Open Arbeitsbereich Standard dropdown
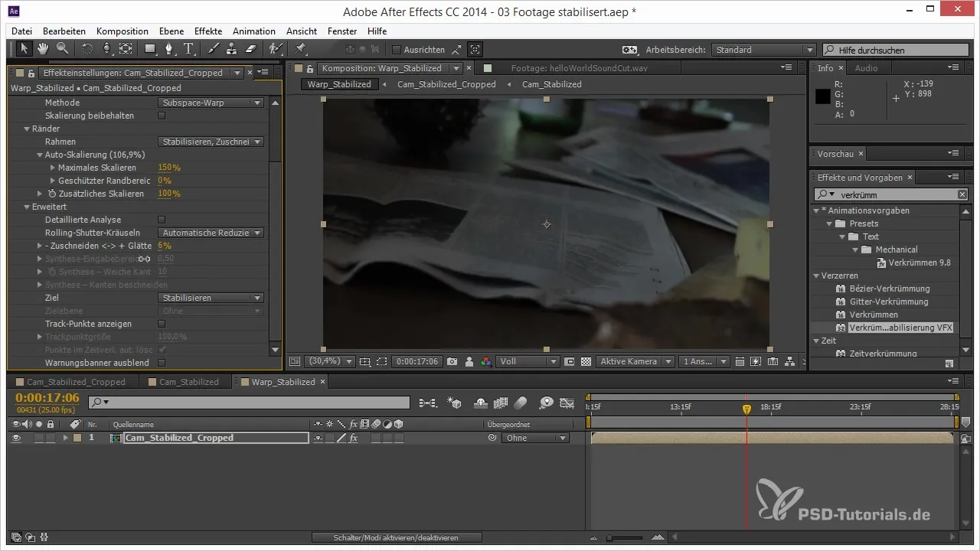The width and height of the screenshot is (980, 551). click(763, 50)
